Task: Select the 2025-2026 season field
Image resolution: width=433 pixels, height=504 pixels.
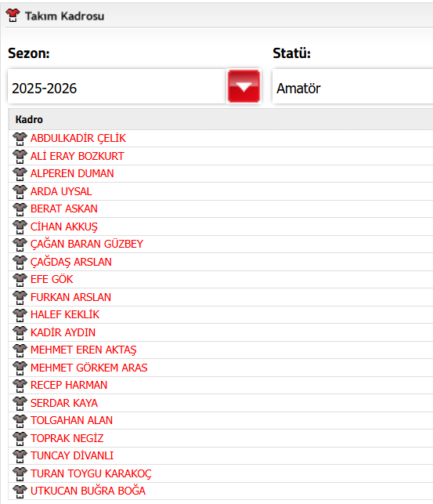Action: [117, 86]
